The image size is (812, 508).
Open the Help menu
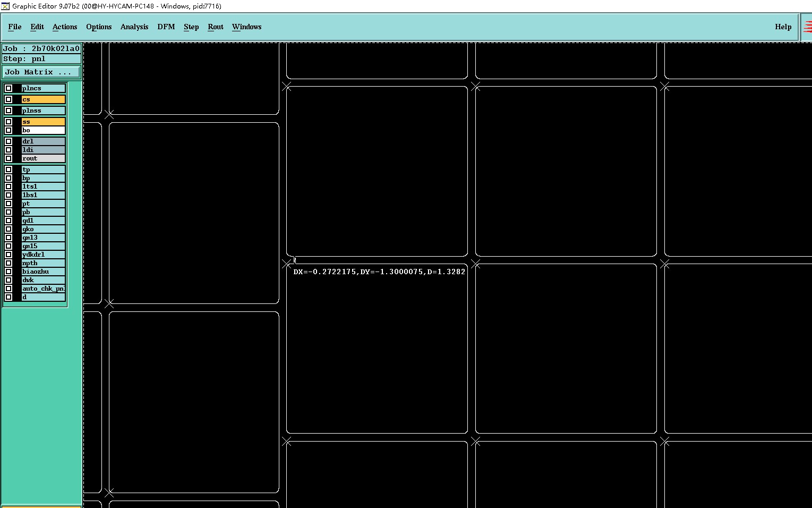point(783,27)
